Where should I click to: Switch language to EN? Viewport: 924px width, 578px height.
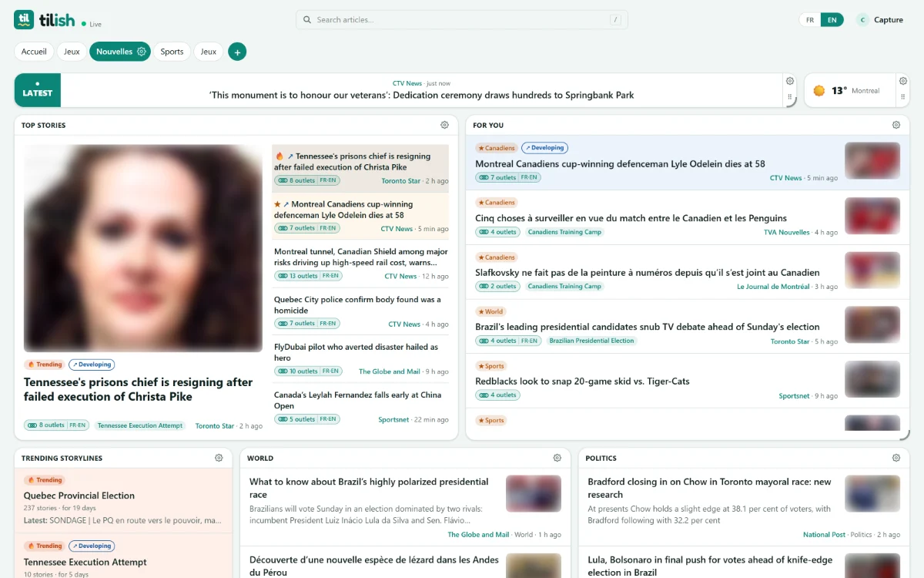(x=832, y=20)
